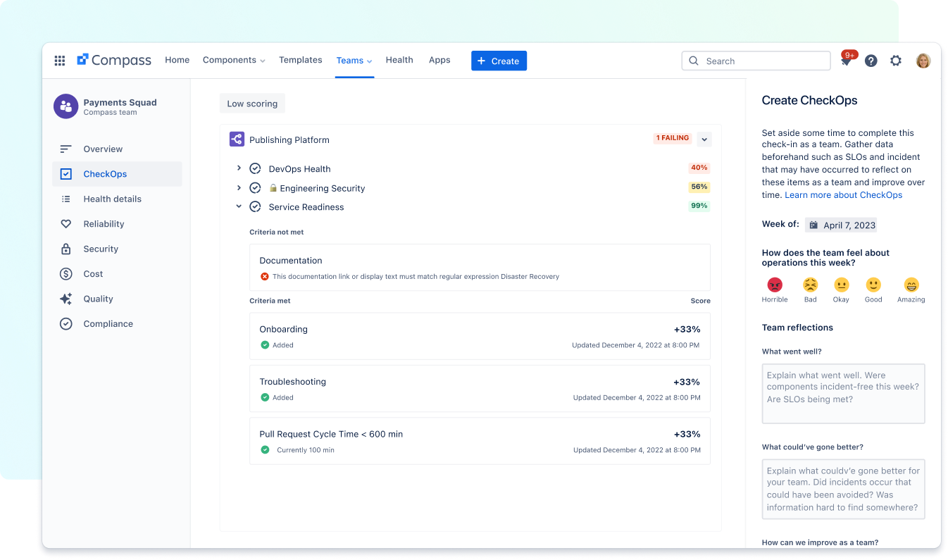Open the Publishing Platform card dropdown
Screen dimensions: 948x560
(x=704, y=139)
